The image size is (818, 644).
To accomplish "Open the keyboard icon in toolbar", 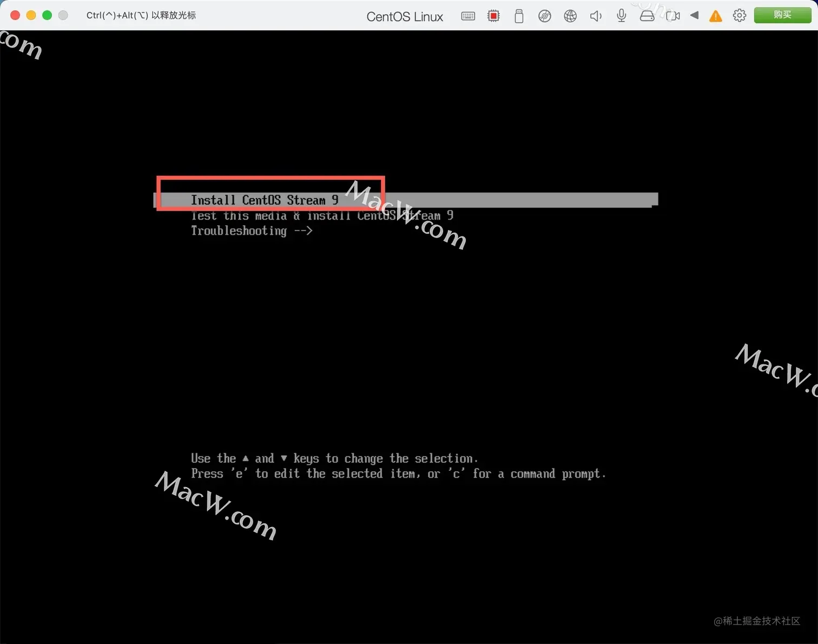I will pyautogui.click(x=468, y=16).
